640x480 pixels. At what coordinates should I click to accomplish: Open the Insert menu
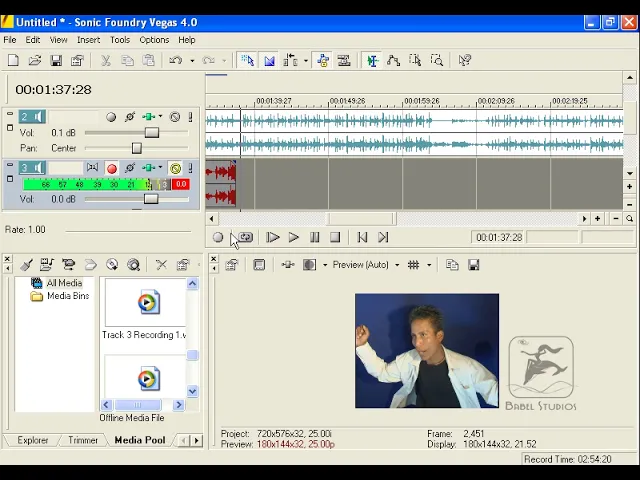tap(88, 40)
